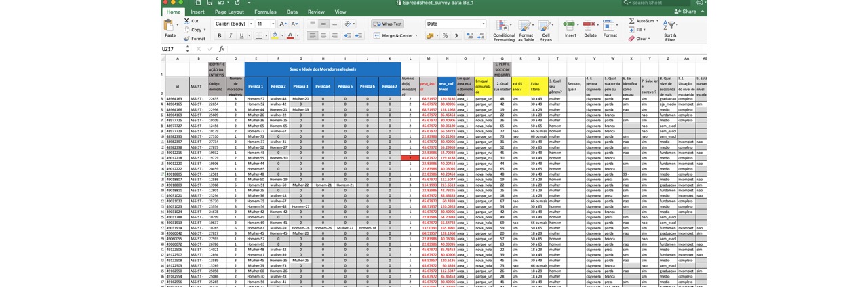Screen dimensions: 868x287
Task: Align text to top
Action: (x=312, y=24)
